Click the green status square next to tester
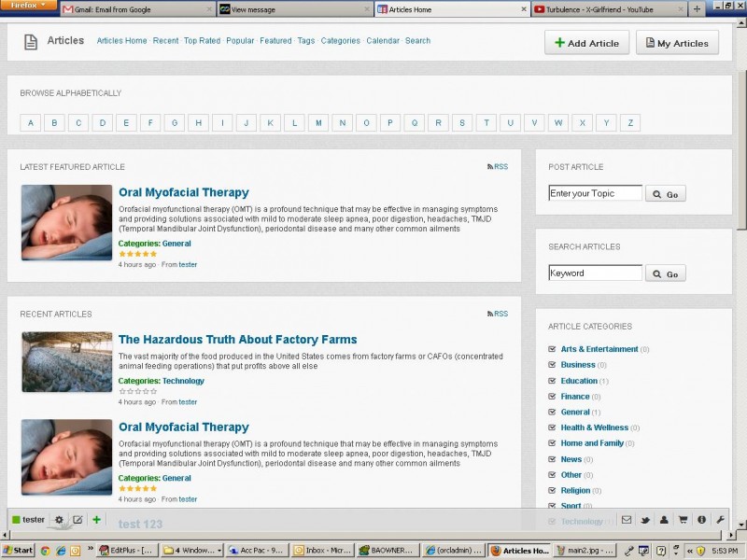The height and width of the screenshot is (560, 747). point(16,520)
